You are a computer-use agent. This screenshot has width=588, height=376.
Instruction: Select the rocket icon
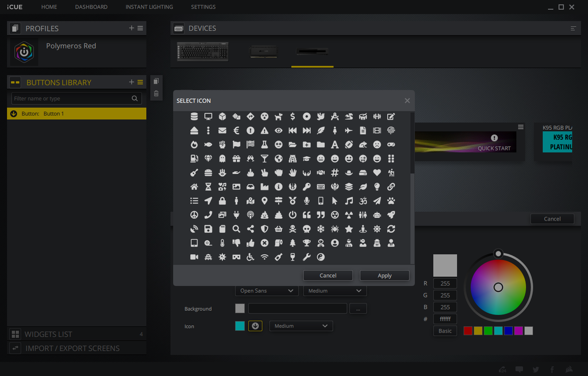(391, 215)
